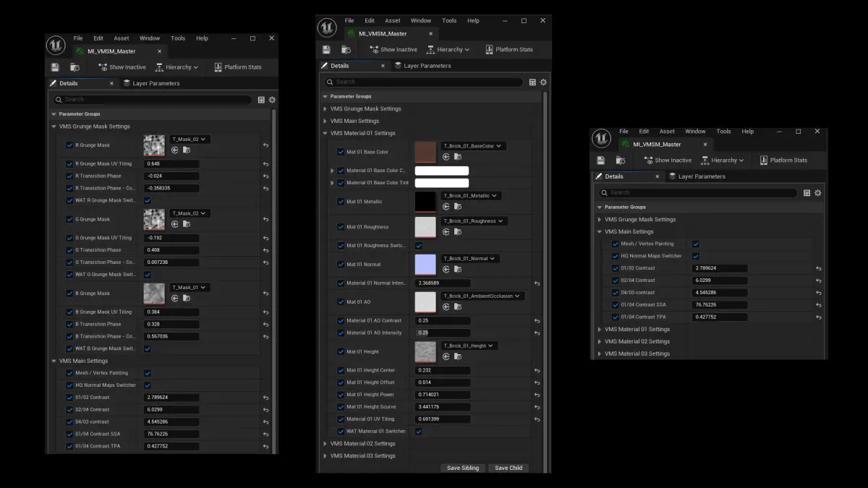Reset Mat 01 Height Power to default
This screenshot has width=868, height=488.
tap(537, 395)
